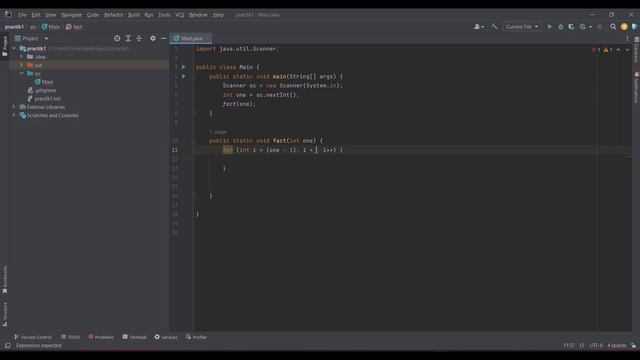This screenshot has height=360, width=640.
Task: Expand all in Project tool window
Action: (128, 38)
